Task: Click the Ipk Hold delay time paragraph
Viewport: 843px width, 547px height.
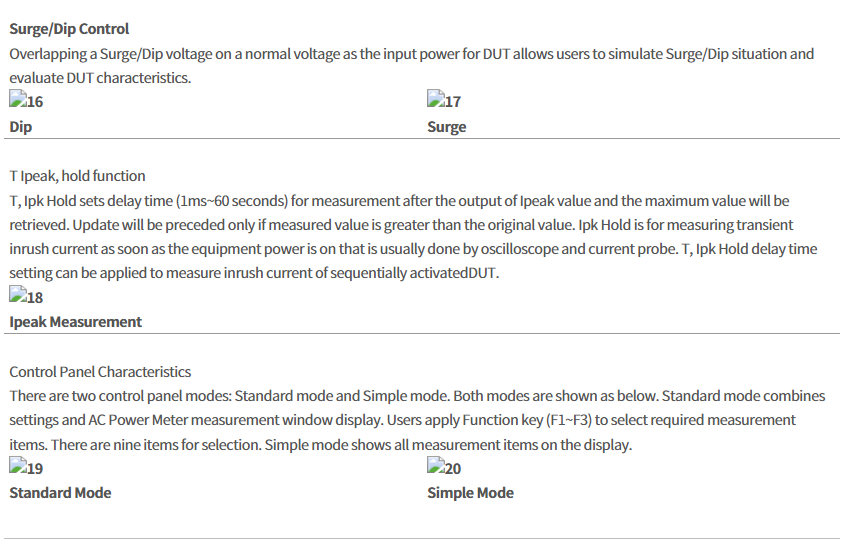Action: [413, 237]
